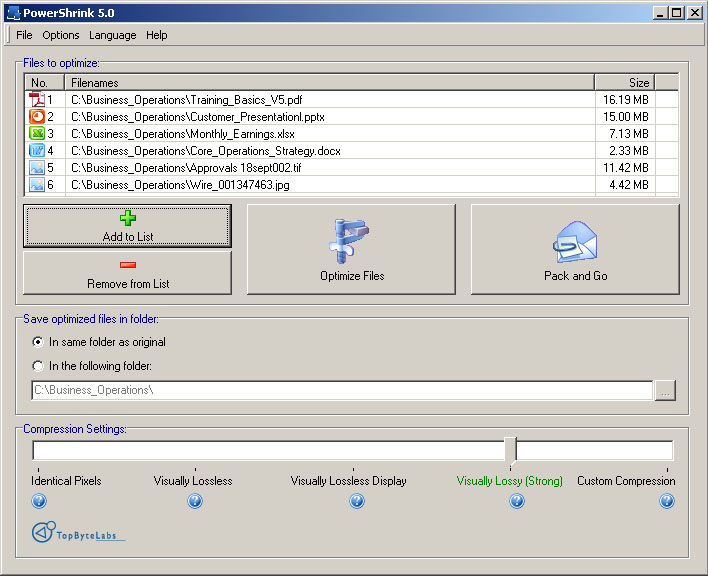708x576 pixels.
Task: Open help for Visually Lossless Display
Action: tap(357, 501)
